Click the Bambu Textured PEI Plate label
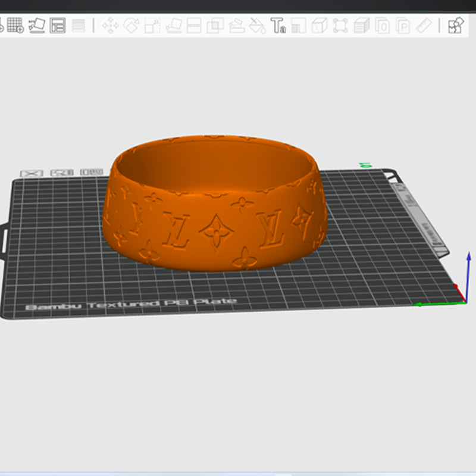 (131, 304)
